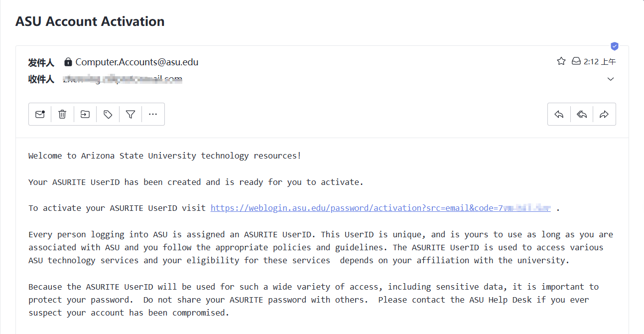The image size is (644, 334).
Task: Forward the account activation email
Action: pyautogui.click(x=604, y=114)
